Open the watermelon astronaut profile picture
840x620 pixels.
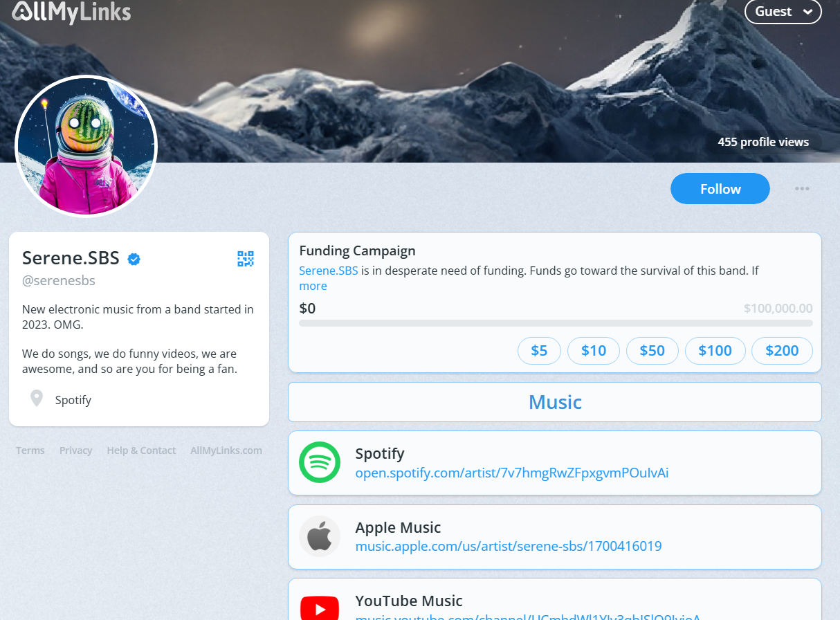[x=86, y=146]
